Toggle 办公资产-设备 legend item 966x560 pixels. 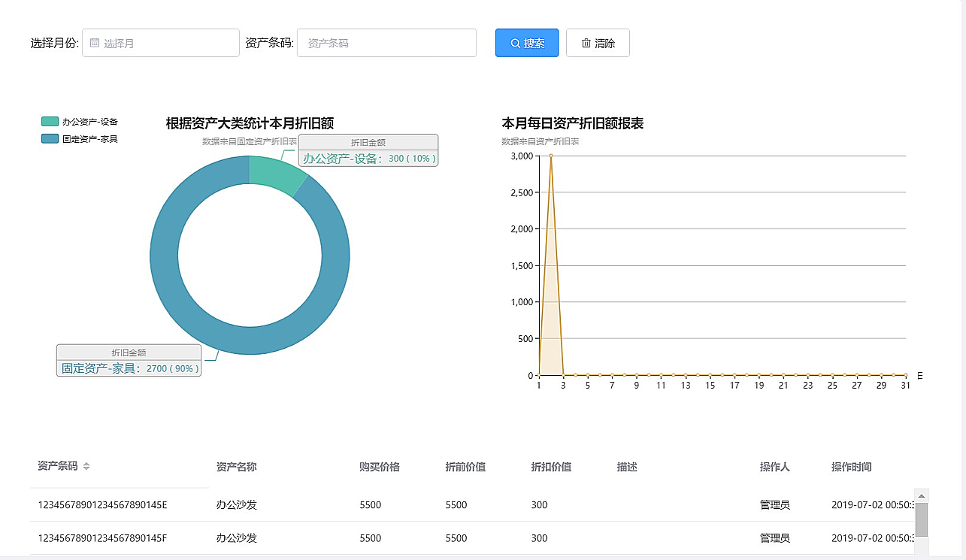point(80,122)
